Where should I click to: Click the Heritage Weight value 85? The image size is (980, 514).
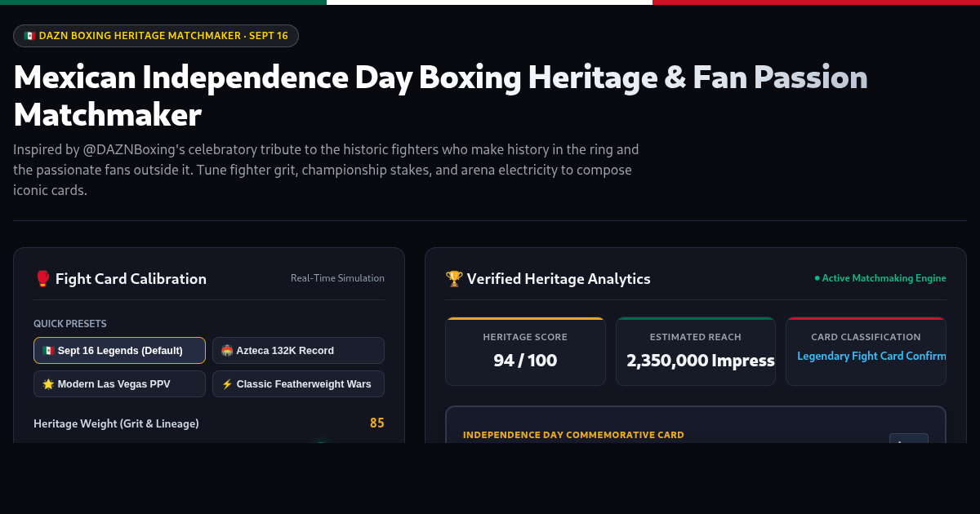tap(376, 423)
